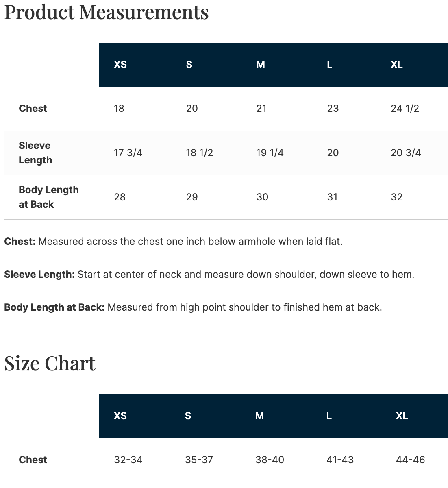Select the XS column header in Product Measurements

point(120,65)
